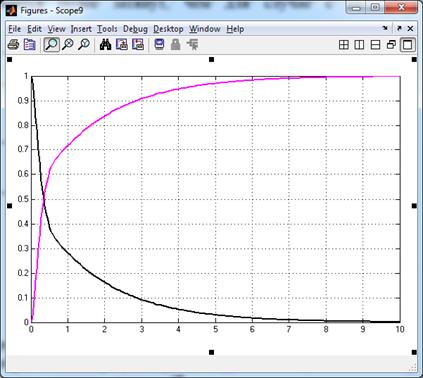The width and height of the screenshot is (423, 378).
Task: Choose the tiled grid figure layout
Action: (x=344, y=45)
